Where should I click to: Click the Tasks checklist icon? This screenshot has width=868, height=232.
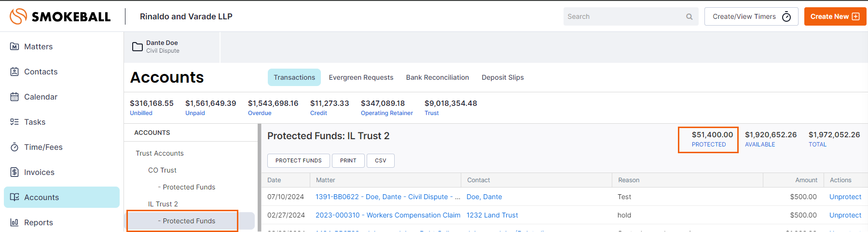(x=14, y=122)
